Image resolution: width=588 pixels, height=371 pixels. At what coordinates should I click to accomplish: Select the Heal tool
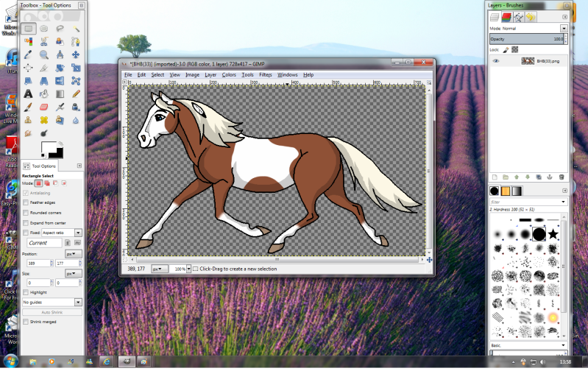[x=44, y=120]
